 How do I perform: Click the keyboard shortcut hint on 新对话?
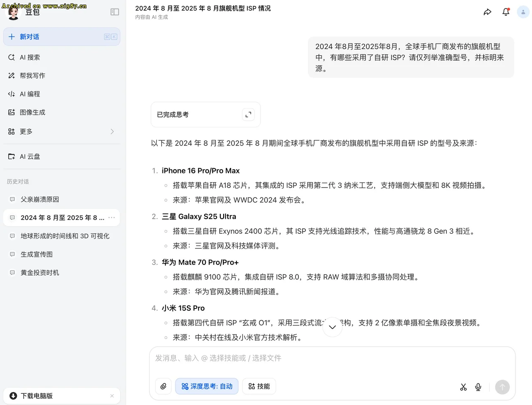110,37
